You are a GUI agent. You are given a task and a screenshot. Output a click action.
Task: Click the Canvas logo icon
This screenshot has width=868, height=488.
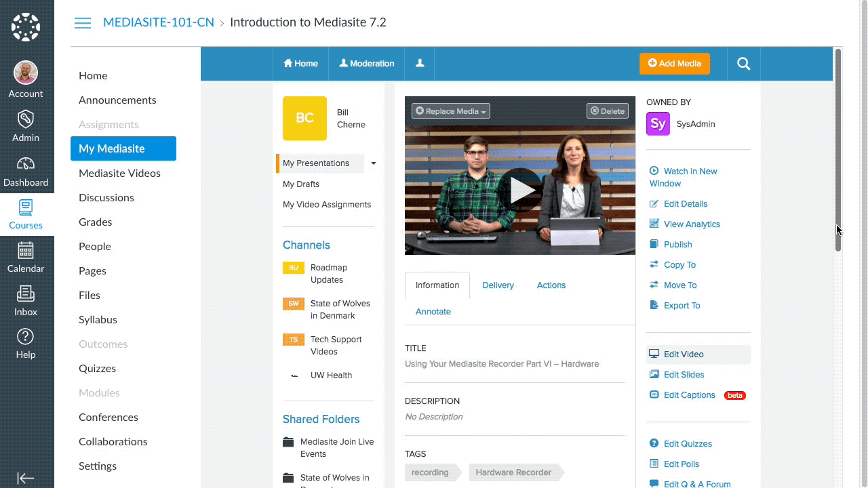[x=26, y=28]
